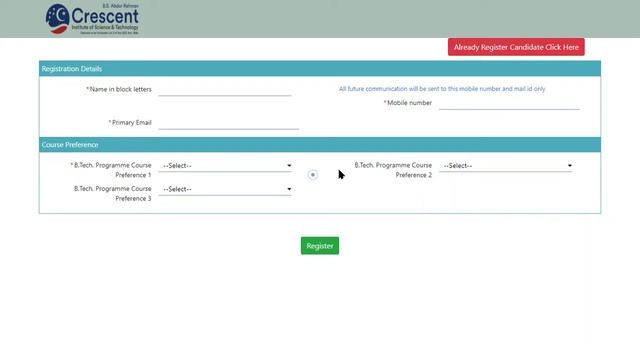Focus the Primary Email input field
This screenshot has width=640, height=360.
pyautogui.click(x=229, y=122)
